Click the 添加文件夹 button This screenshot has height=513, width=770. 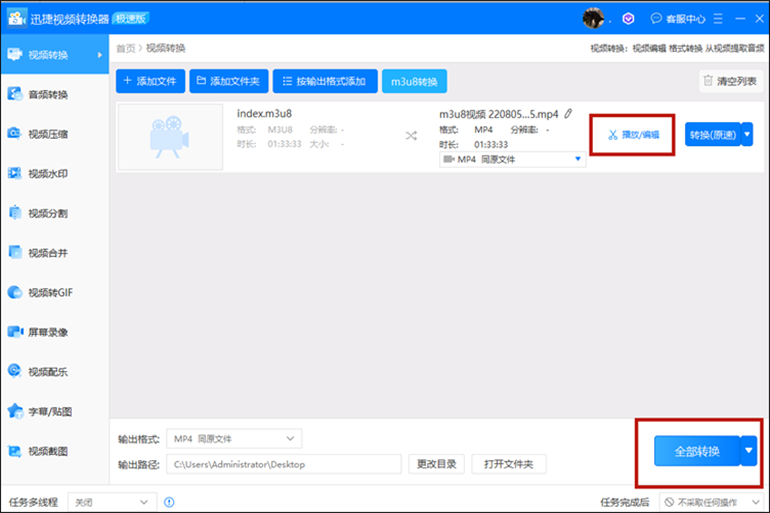[229, 81]
